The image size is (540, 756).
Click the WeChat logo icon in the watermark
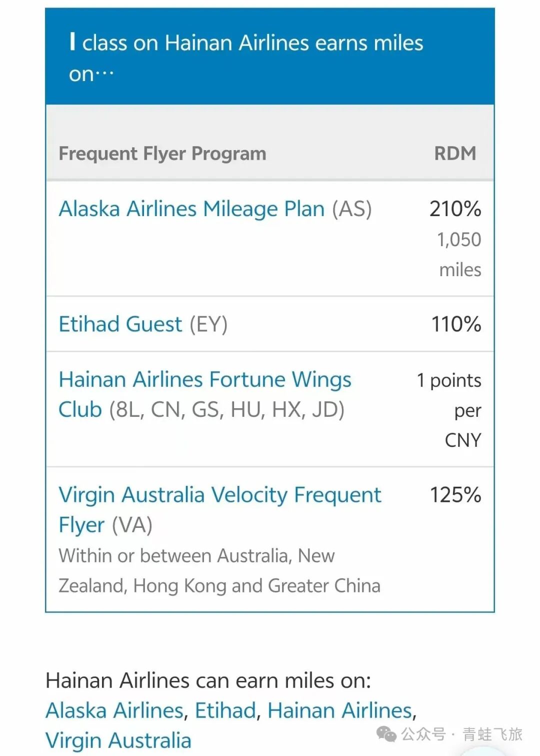[x=386, y=734]
